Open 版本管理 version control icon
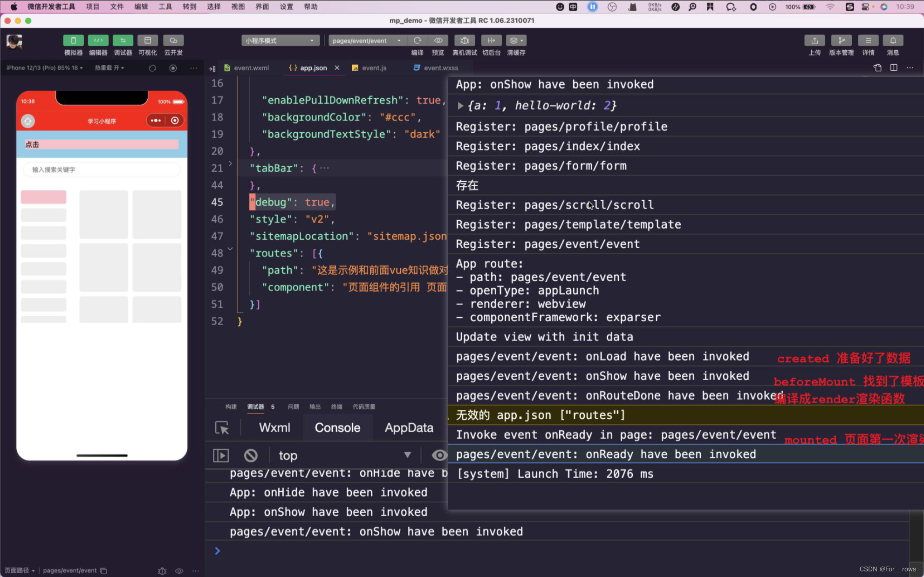Viewport: 924px width, 577px height. pyautogui.click(x=841, y=41)
